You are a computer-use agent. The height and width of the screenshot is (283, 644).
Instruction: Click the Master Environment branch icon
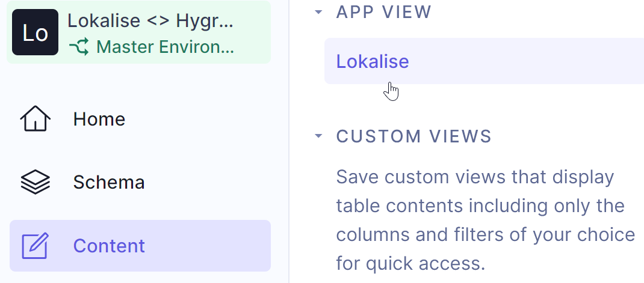(x=79, y=46)
